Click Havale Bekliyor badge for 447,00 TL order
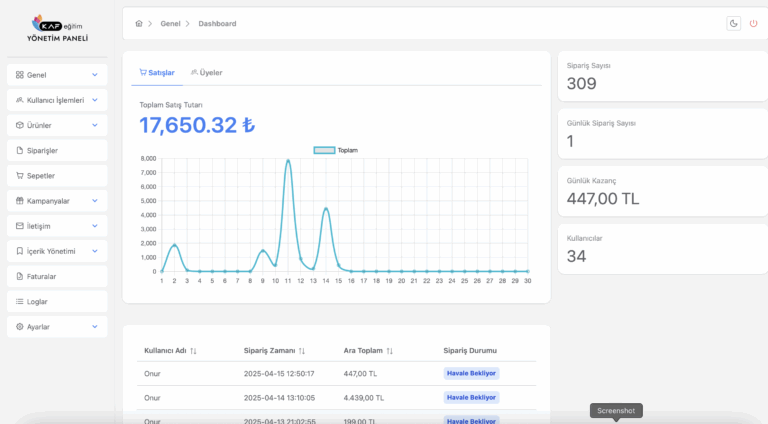768x424 pixels. [x=471, y=373]
